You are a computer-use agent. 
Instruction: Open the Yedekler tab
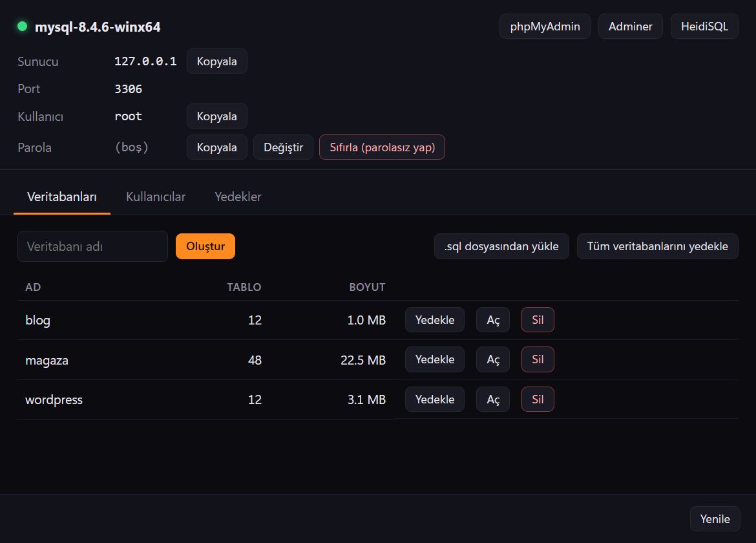click(x=238, y=197)
